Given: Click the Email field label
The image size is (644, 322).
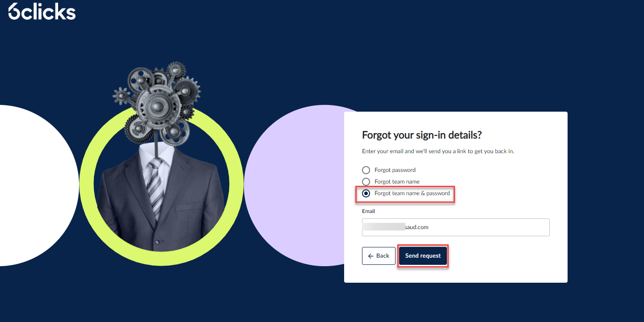Looking at the screenshot, I should [x=368, y=211].
